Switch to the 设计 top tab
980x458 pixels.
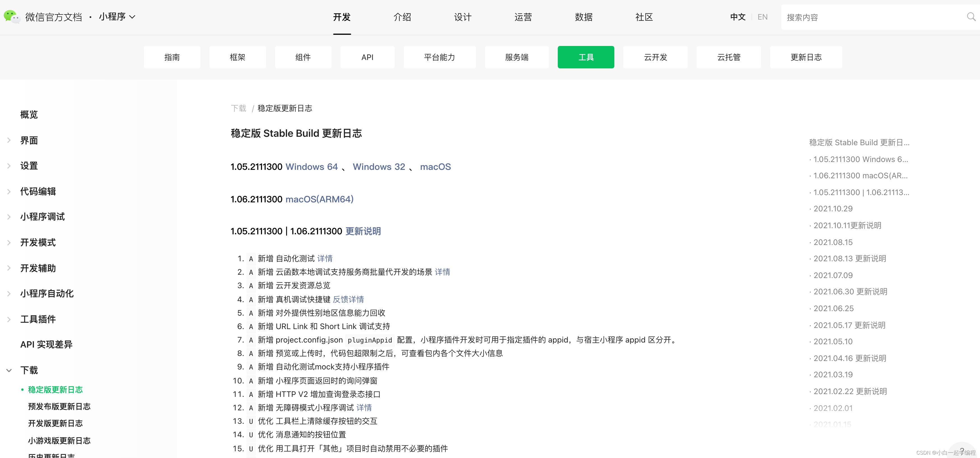463,17
